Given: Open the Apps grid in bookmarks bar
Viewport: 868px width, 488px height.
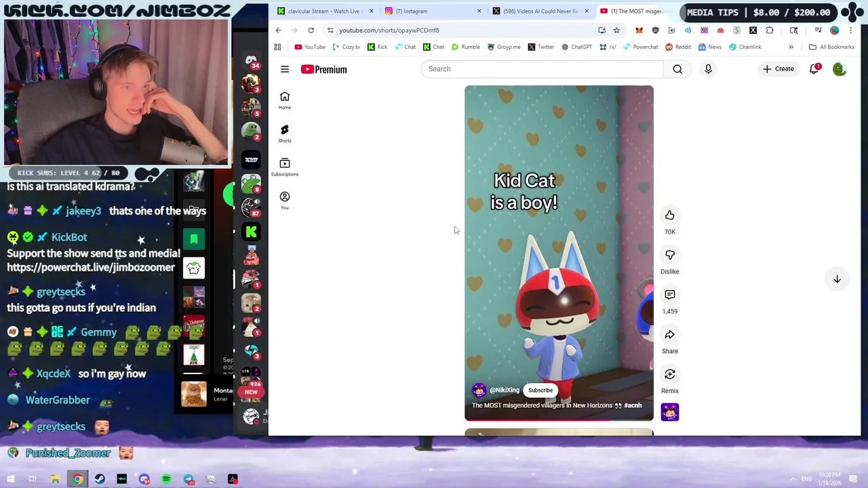Looking at the screenshot, I should click(x=277, y=47).
